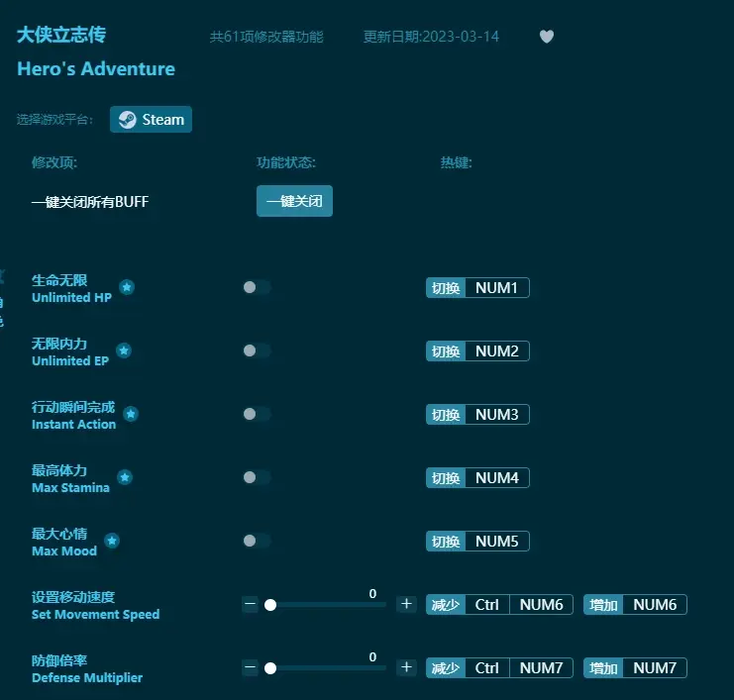Click the 切换 label for NUM2 hotkey
This screenshot has height=700, width=734.
click(446, 350)
